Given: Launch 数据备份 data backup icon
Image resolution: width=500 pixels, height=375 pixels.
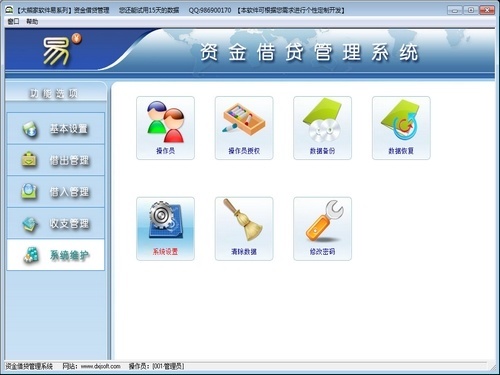Looking at the screenshot, I should pyautogui.click(x=322, y=128).
